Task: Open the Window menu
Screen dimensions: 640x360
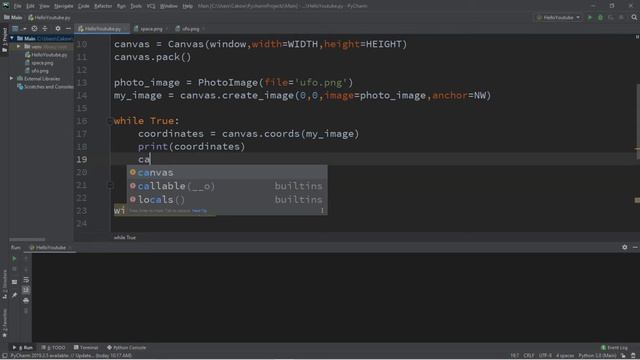Action: click(x=169, y=6)
